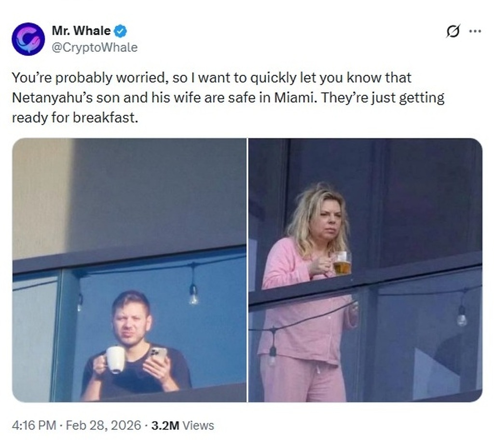
Task: Open right photo of woman in pink
Action: pos(365,270)
